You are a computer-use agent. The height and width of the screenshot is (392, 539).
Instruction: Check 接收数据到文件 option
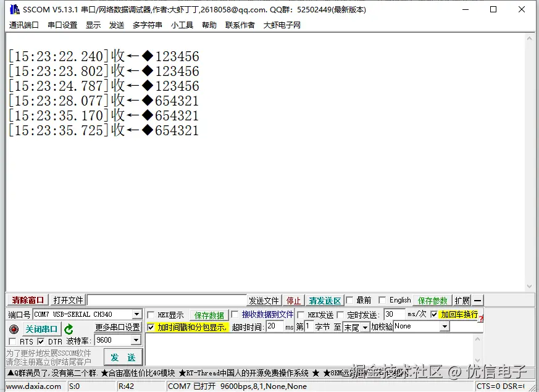pos(235,314)
